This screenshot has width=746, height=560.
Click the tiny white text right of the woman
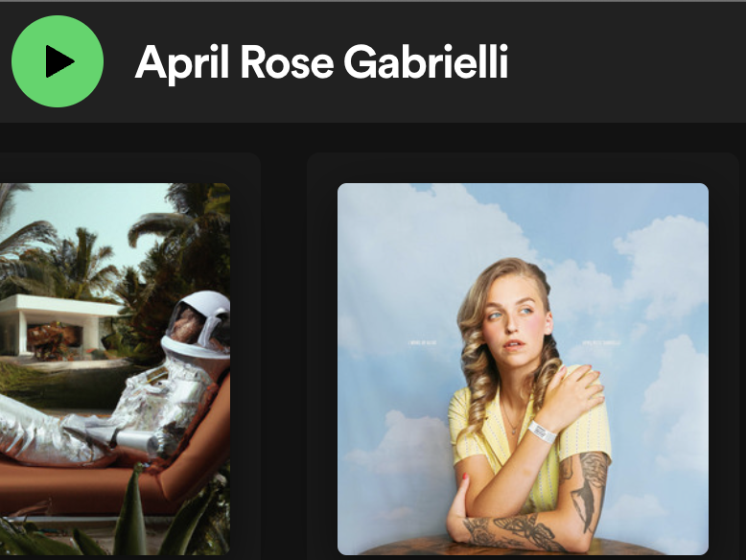click(x=601, y=342)
